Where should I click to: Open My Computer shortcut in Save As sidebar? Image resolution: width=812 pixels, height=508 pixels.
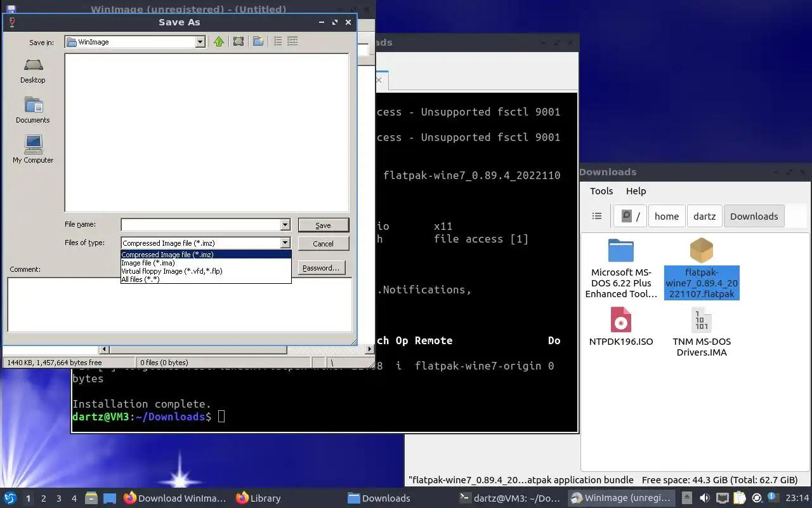(33, 150)
